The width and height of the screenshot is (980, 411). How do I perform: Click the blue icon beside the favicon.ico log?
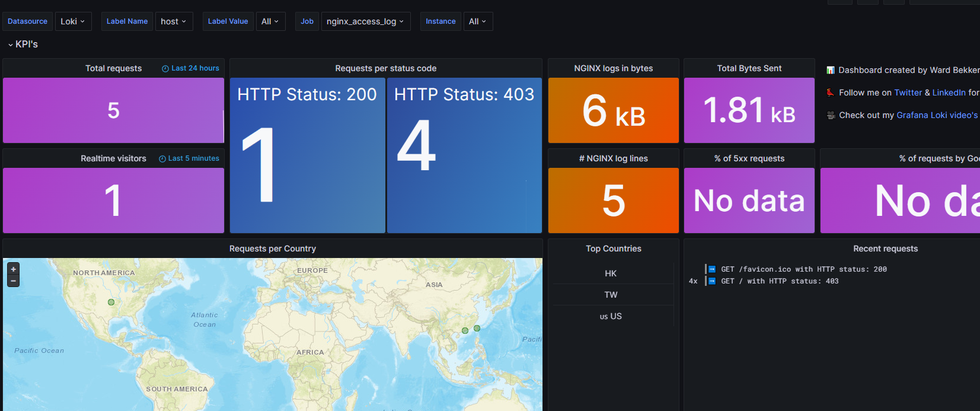(712, 269)
